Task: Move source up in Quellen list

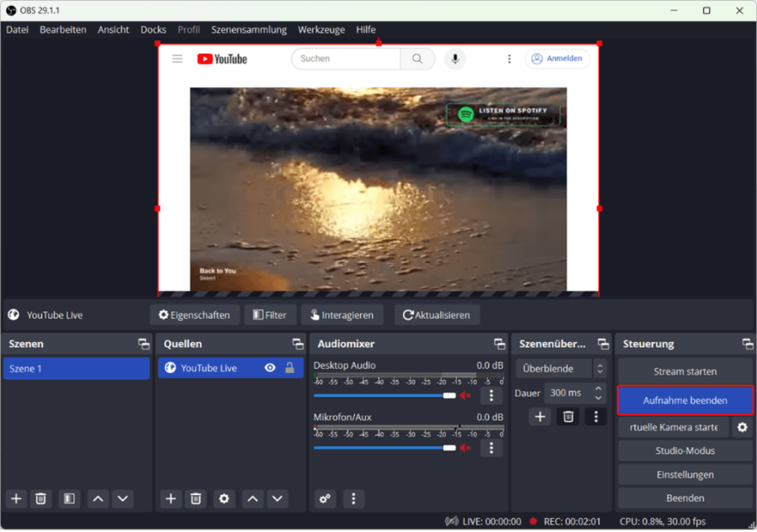Action: [x=252, y=498]
